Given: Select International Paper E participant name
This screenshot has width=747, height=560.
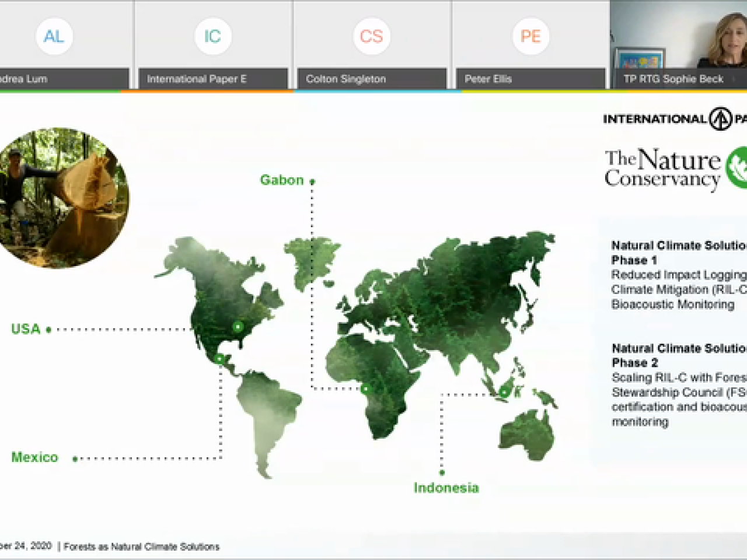Looking at the screenshot, I should [197, 79].
